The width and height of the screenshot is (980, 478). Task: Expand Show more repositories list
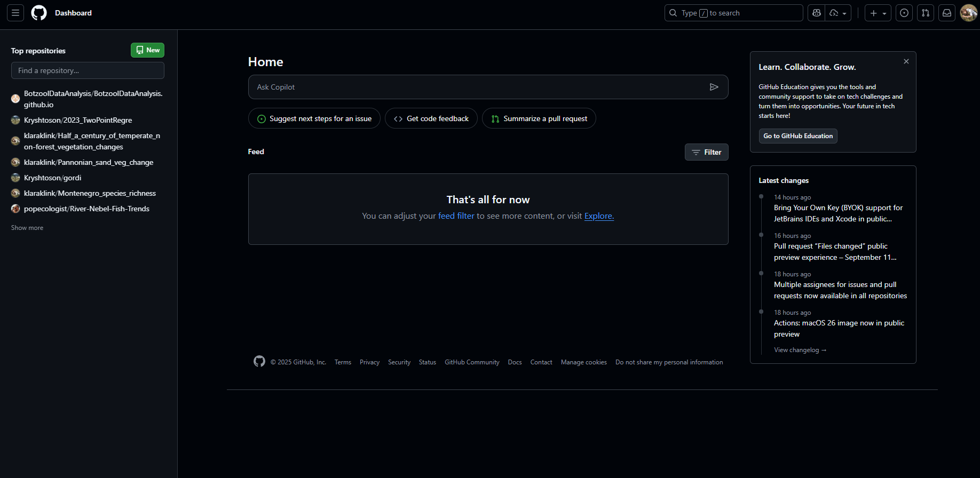27,228
